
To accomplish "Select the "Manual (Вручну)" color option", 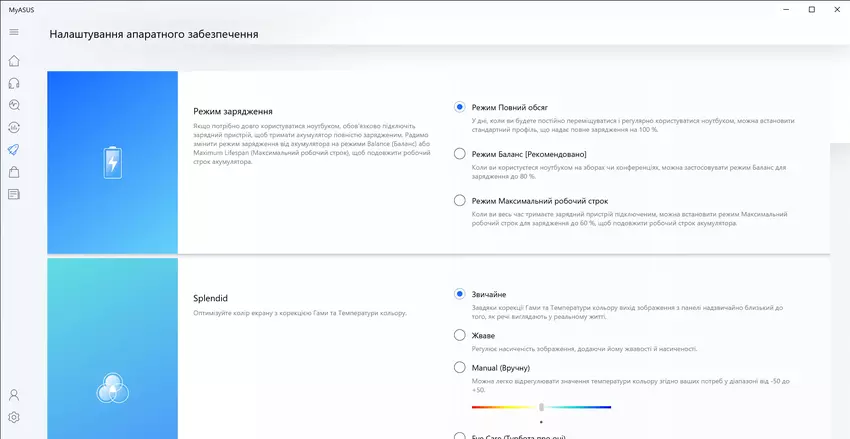I will (x=460, y=367).
